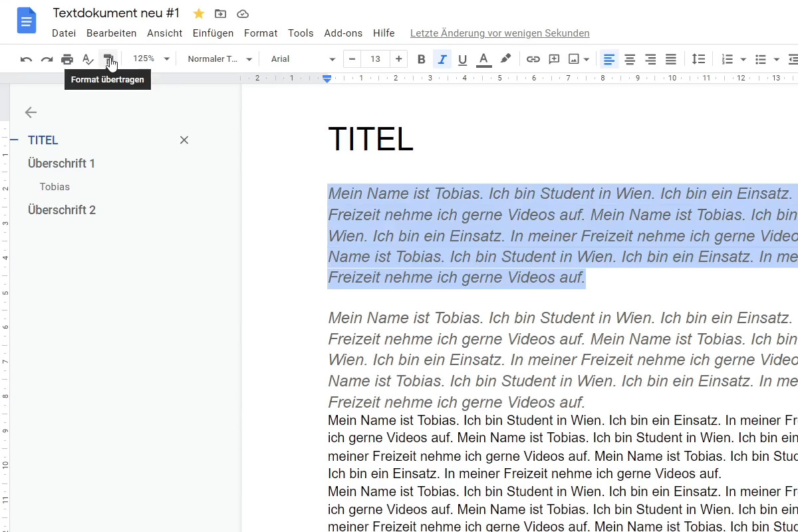Open the Tools menu
Screen dimensions: 798x532
point(301,33)
